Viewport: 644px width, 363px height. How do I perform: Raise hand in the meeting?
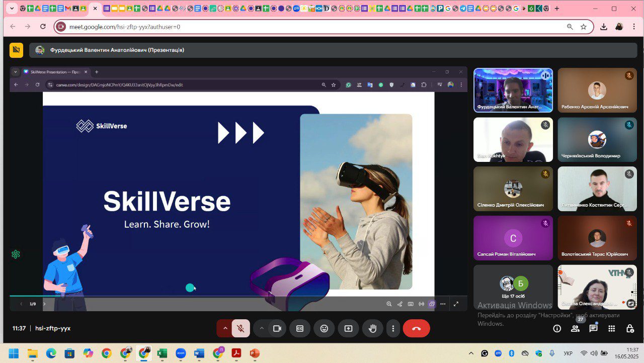point(372,328)
